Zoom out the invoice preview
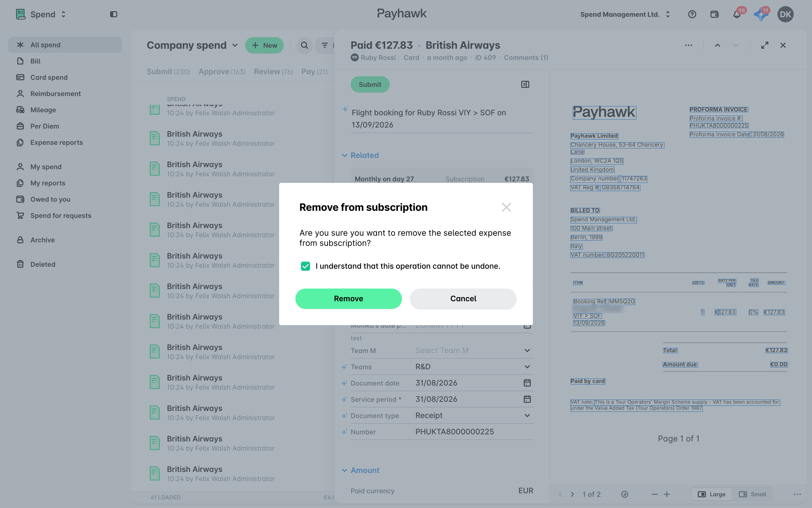Screen dimensions: 812x508 tap(654, 494)
